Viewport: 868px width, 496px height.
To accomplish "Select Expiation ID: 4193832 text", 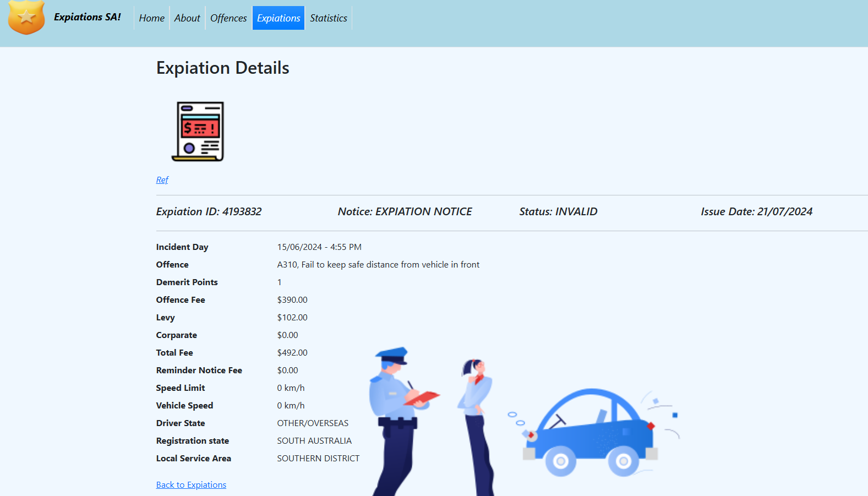I will click(x=209, y=212).
